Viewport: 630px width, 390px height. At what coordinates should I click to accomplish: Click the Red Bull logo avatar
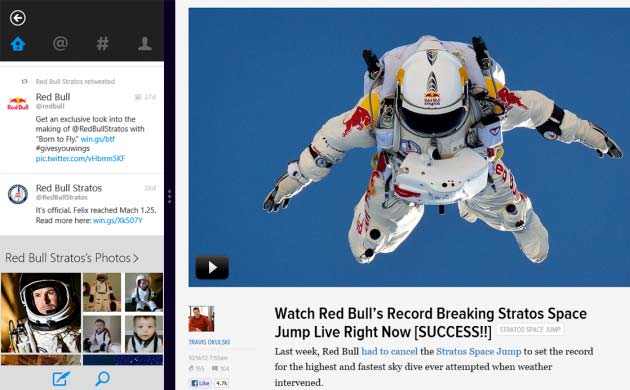coord(18,103)
